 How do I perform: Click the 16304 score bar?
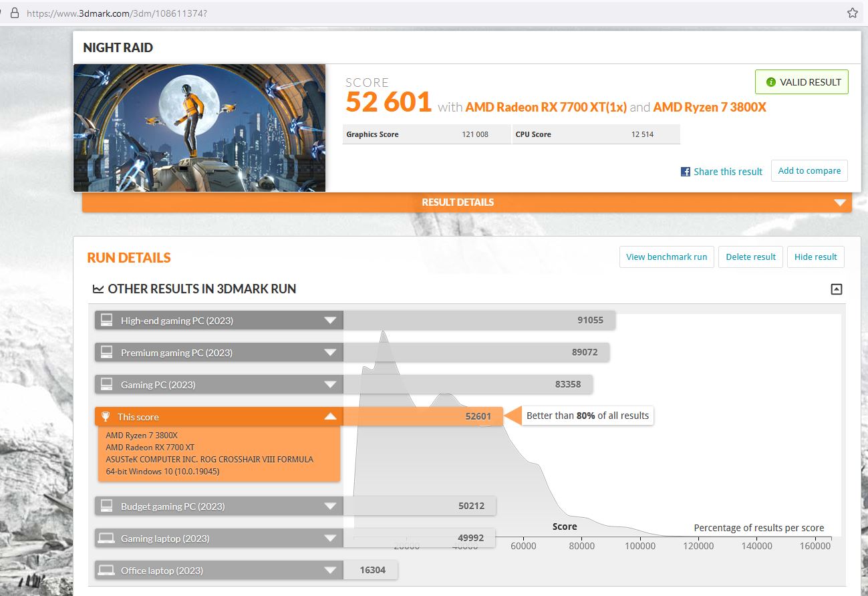[x=370, y=570]
